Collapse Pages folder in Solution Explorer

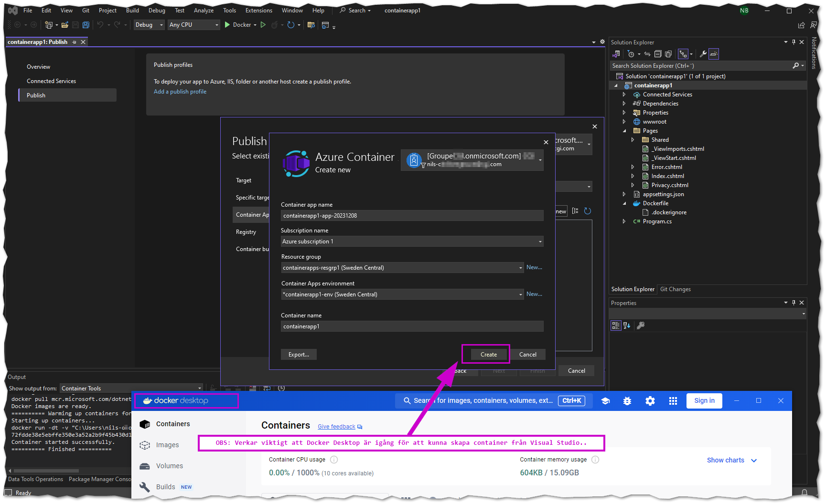point(624,131)
